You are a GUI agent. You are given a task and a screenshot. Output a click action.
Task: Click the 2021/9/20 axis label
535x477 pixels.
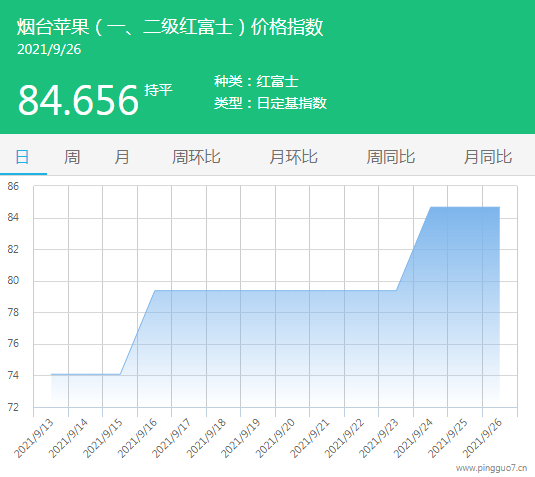point(275,438)
